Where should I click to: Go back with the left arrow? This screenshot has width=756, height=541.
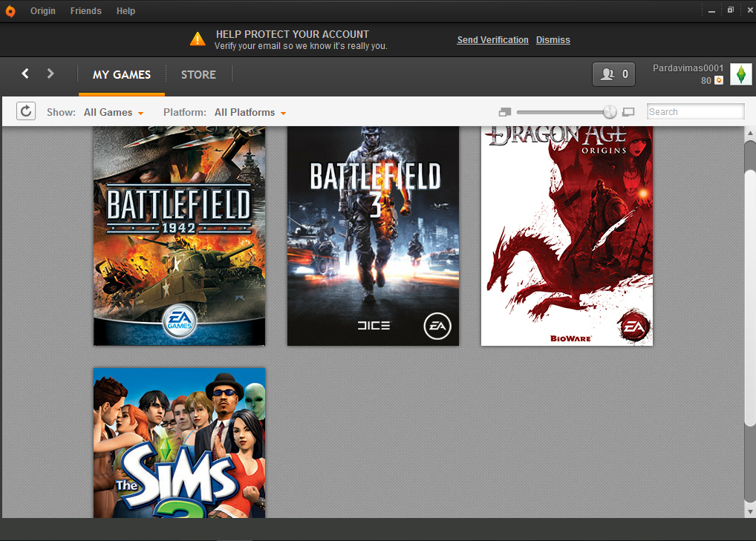point(25,73)
